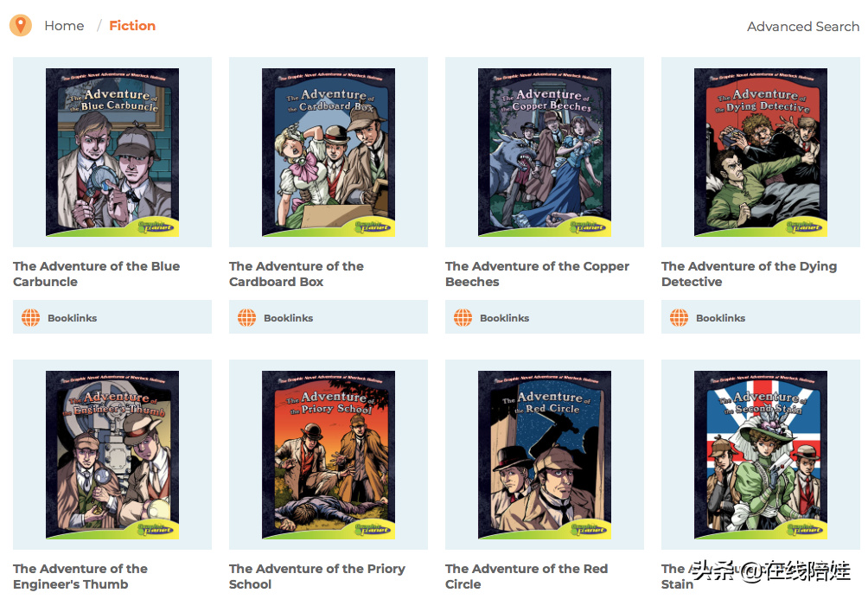868x599 pixels.
Task: Open the Dying Detective book cover
Action: (761, 152)
